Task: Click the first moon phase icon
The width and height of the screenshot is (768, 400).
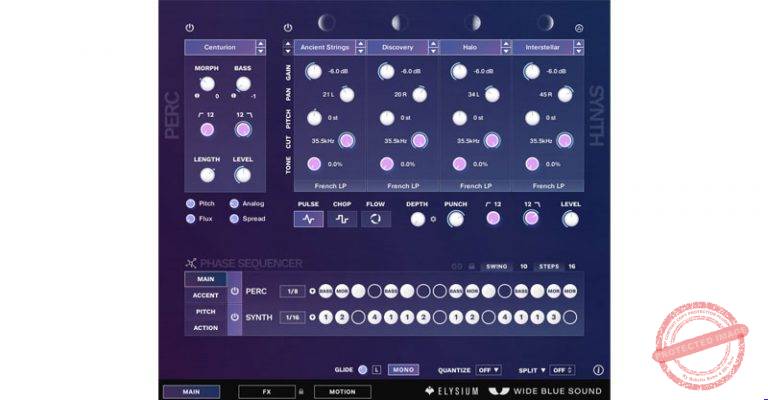Action: [x=327, y=23]
